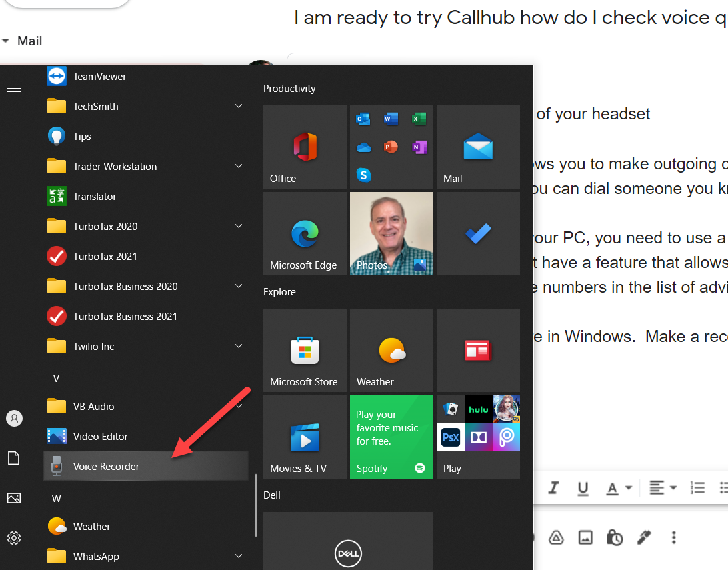Open the text color dropdown in Gmail

pos(619,488)
